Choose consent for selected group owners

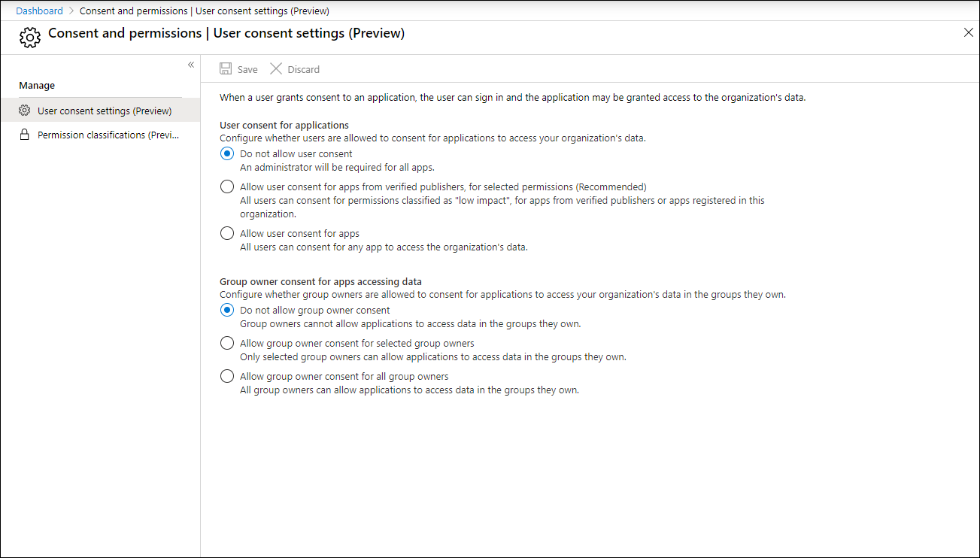point(227,343)
